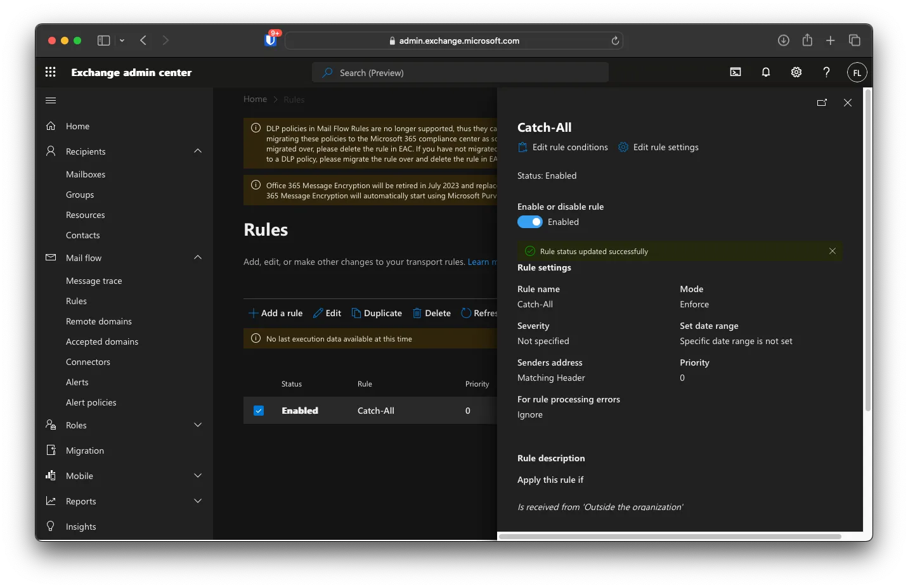Select Rules in Mail flow navigation

click(76, 301)
